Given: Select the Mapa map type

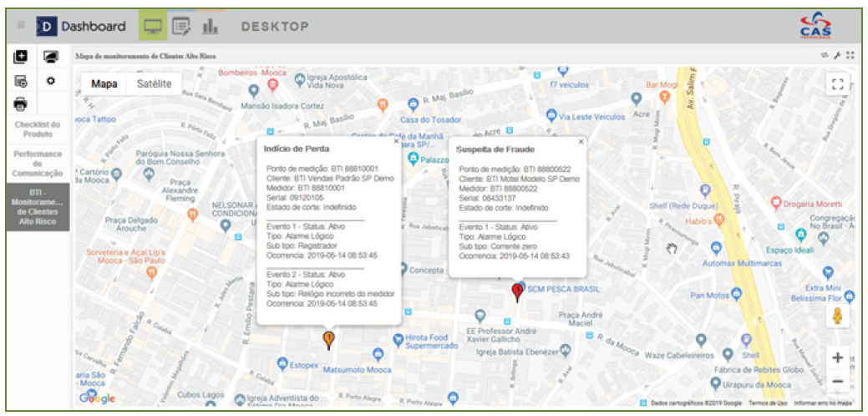Looking at the screenshot, I should pos(104,84).
